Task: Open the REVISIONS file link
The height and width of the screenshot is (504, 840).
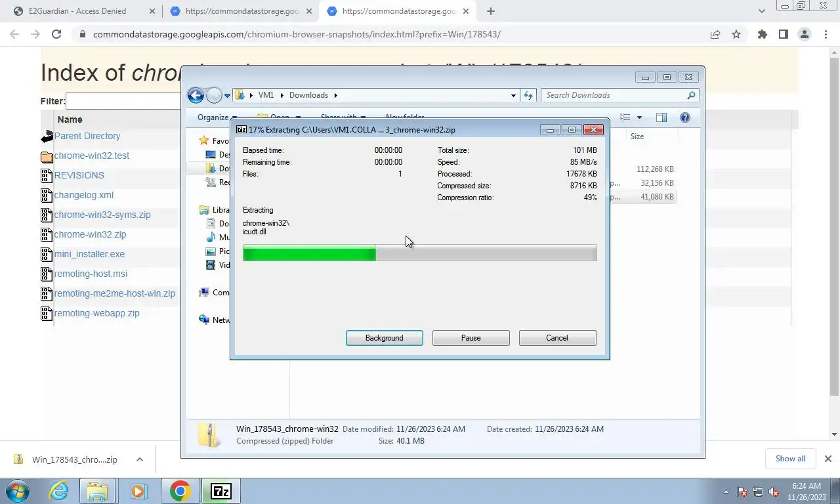Action: tap(79, 175)
